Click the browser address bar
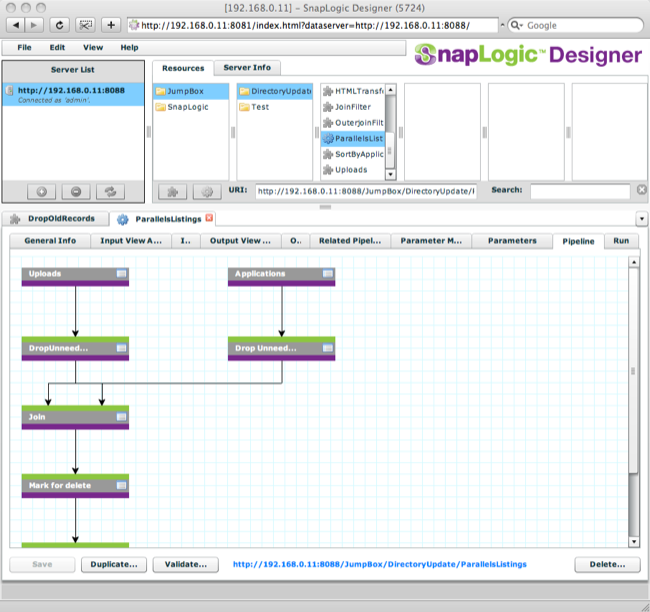 point(313,25)
